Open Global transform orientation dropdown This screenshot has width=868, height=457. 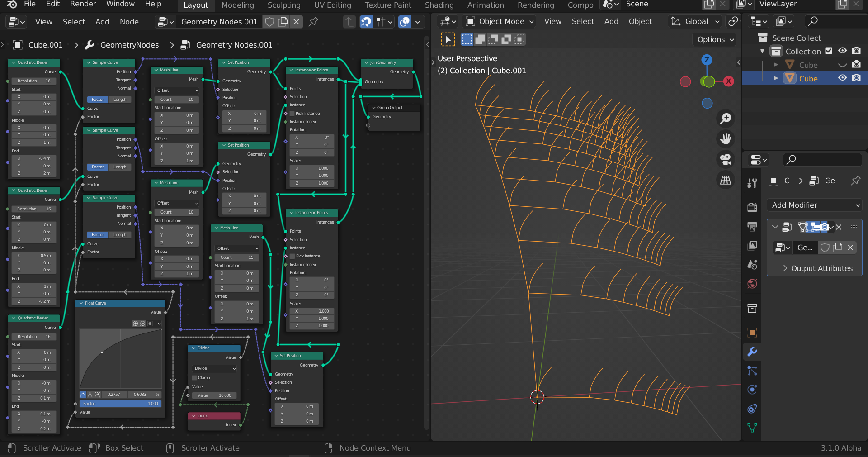pyautogui.click(x=695, y=21)
